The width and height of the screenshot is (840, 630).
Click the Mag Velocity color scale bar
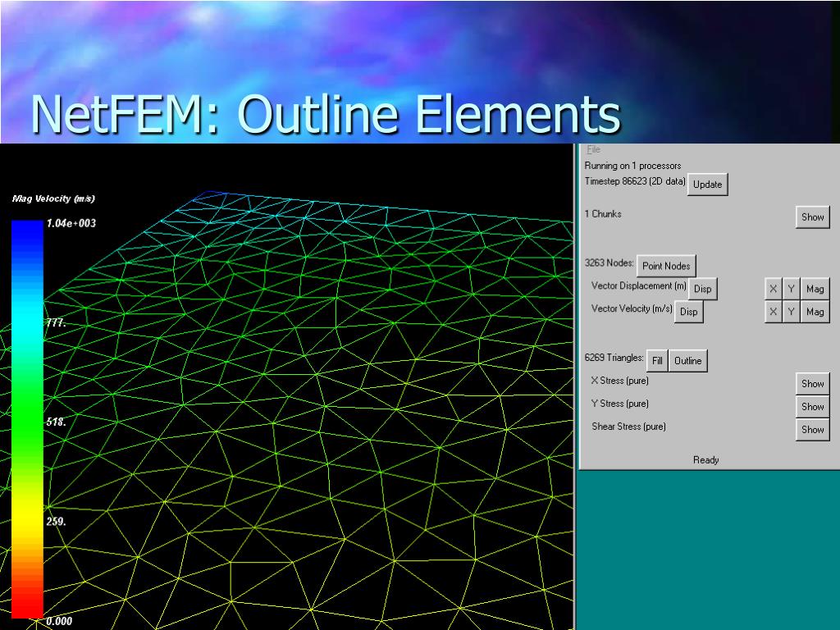pyautogui.click(x=27, y=419)
